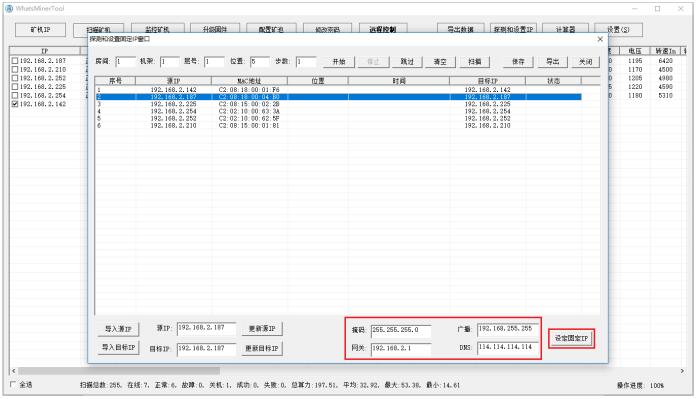
Task: Click the 层号 input field
Action: click(214, 62)
